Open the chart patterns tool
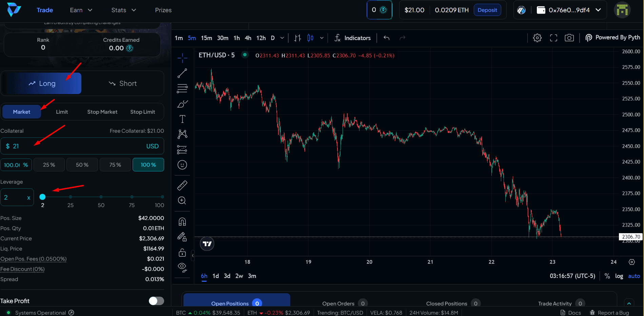This screenshot has height=316, width=644. click(182, 134)
